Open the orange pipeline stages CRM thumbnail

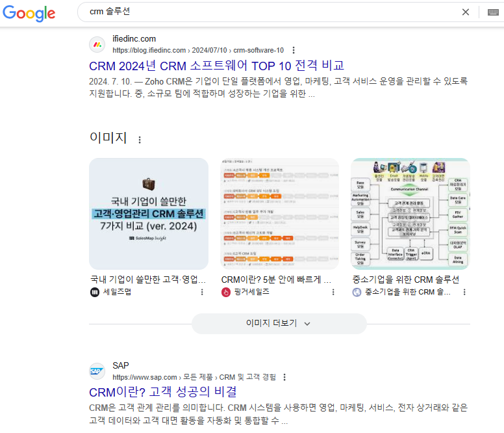point(280,214)
